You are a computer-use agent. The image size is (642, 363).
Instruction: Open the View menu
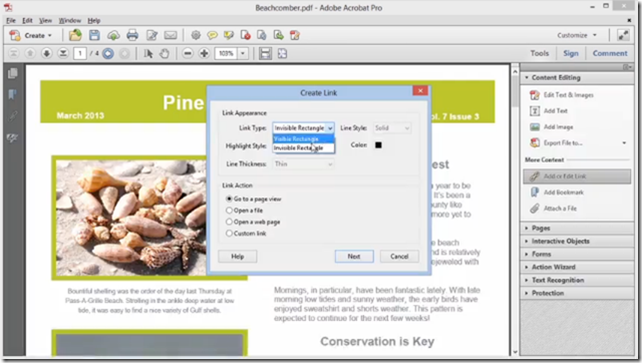click(45, 20)
